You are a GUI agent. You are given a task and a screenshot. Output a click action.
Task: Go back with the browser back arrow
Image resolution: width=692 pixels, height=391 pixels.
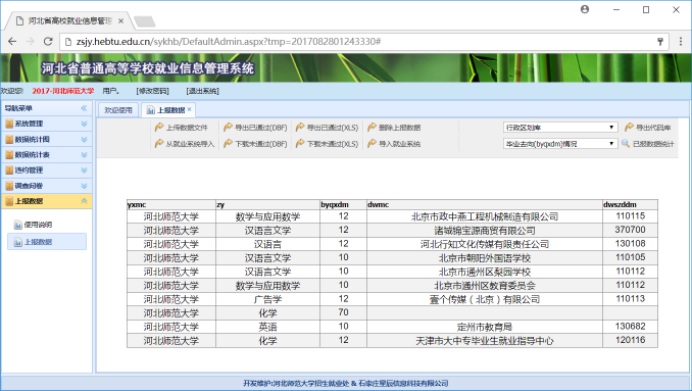pos(12,41)
